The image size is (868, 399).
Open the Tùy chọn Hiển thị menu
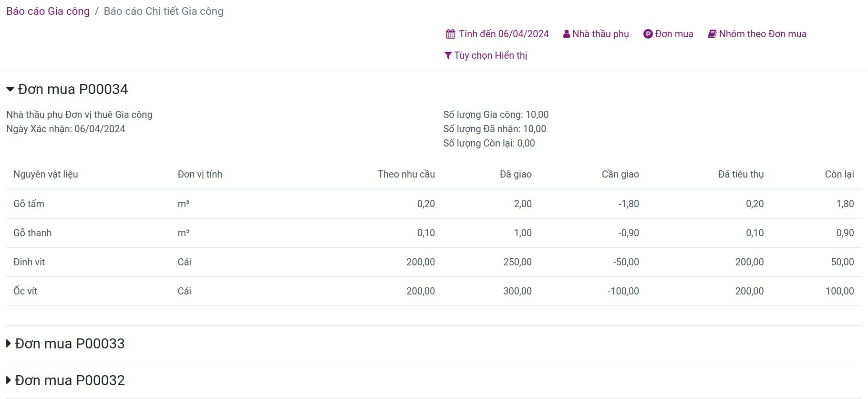[x=490, y=55]
